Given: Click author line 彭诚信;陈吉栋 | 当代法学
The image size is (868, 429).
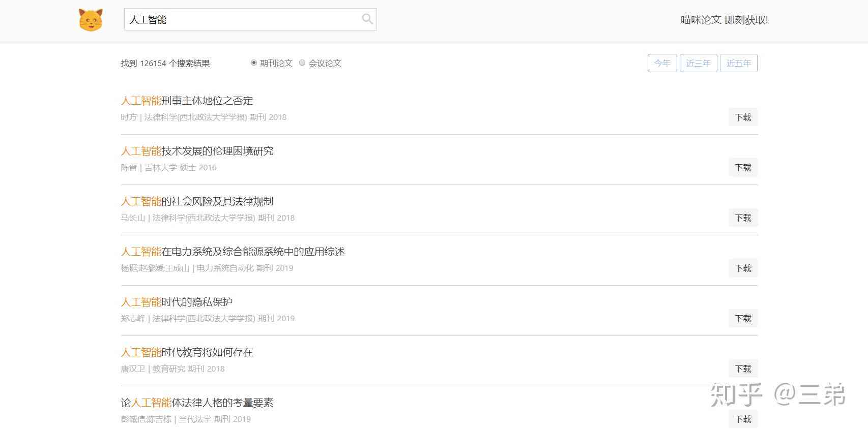Looking at the screenshot, I should click(x=186, y=419).
